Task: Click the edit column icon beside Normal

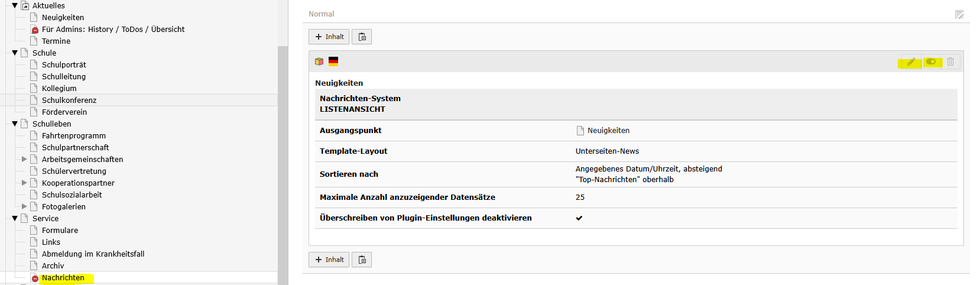Action: 959,14
